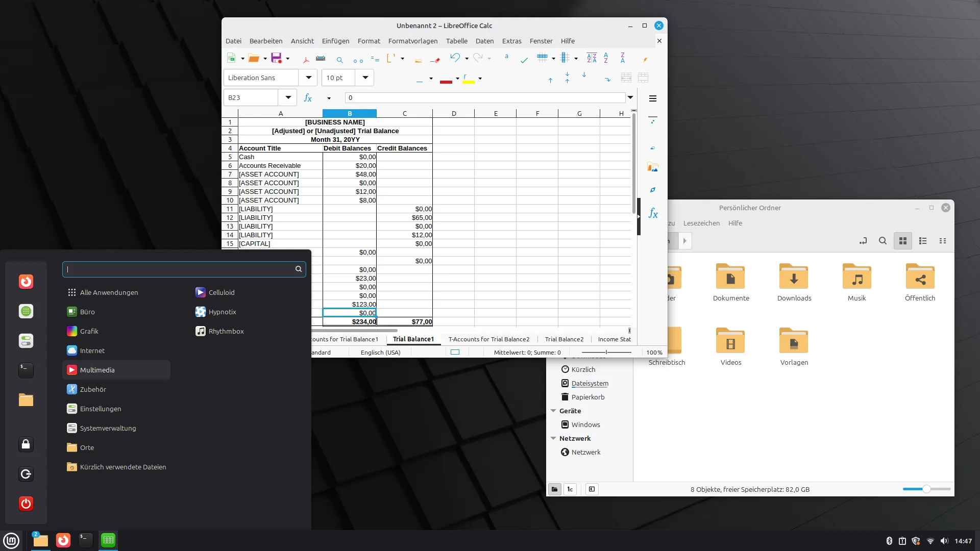The image size is (980, 551).
Task: Run the spelling check (green checkmark)
Action: tap(524, 59)
